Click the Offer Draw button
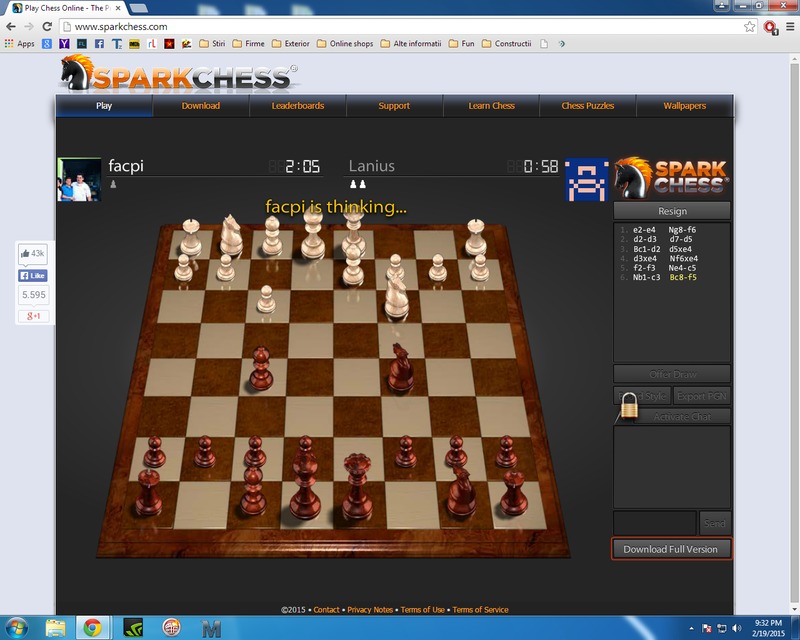 (672, 374)
